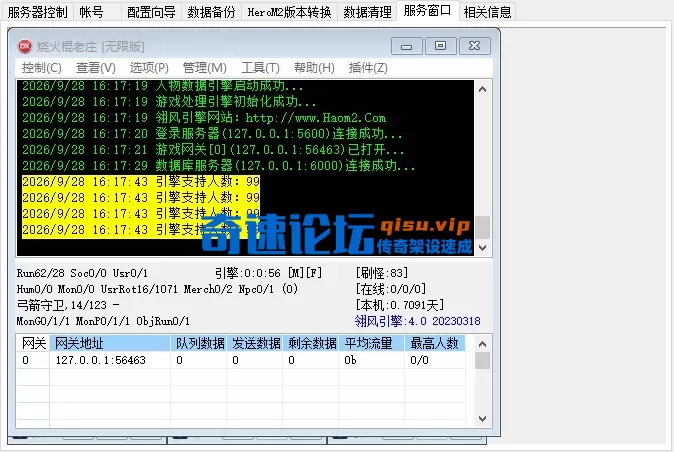Switch to the 服务器控制 tab
674x452 pixels.
point(37,12)
